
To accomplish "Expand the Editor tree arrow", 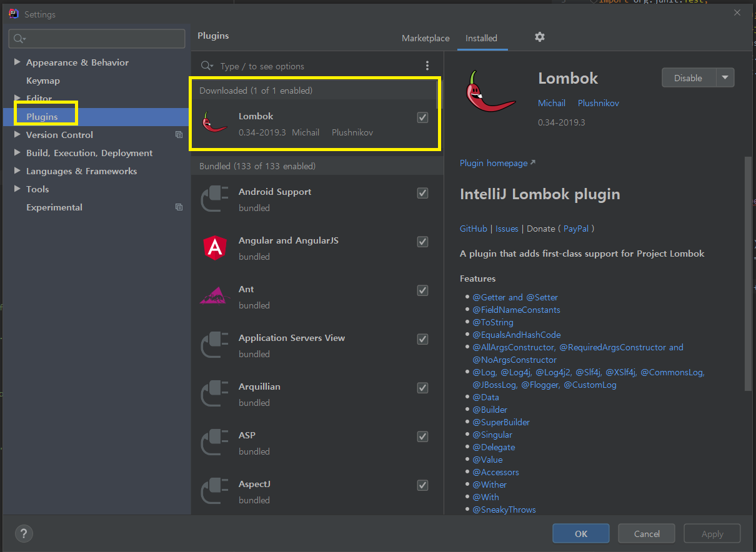I will pyautogui.click(x=17, y=99).
